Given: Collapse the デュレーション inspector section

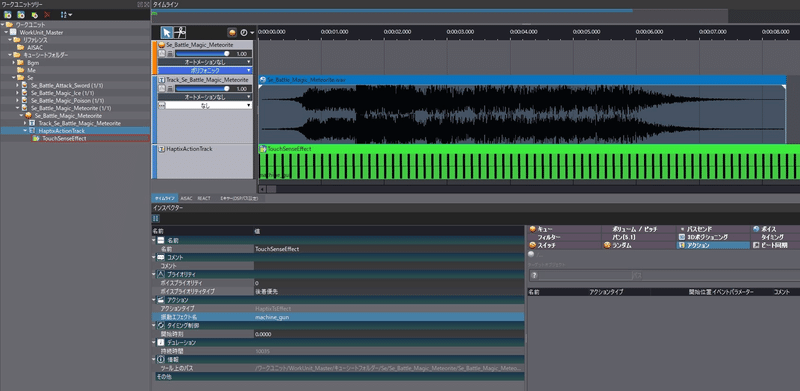Looking at the screenshot, I should [x=154, y=343].
